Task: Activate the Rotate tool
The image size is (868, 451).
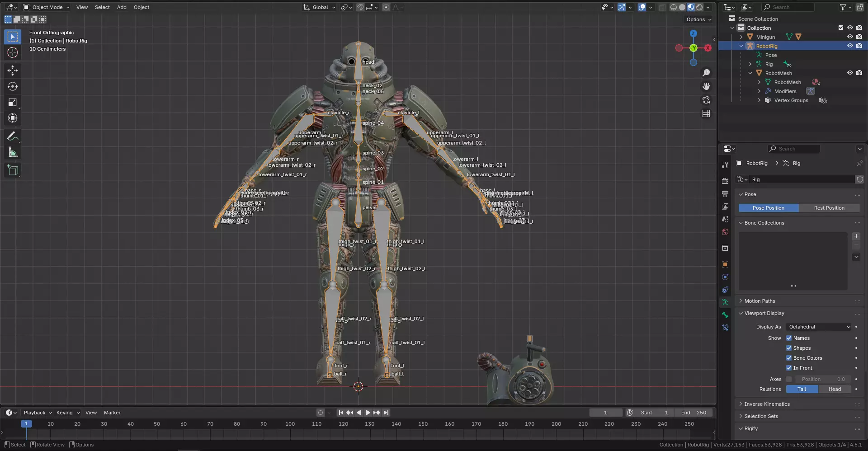Action: pyautogui.click(x=13, y=86)
